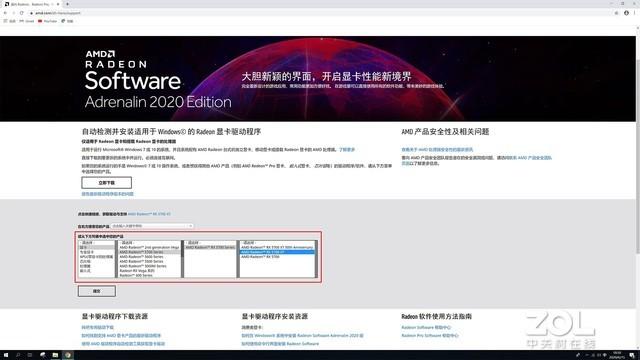Close the AMD Radeon browser tab
This screenshot has height=360, width=640.
tap(58, 4)
